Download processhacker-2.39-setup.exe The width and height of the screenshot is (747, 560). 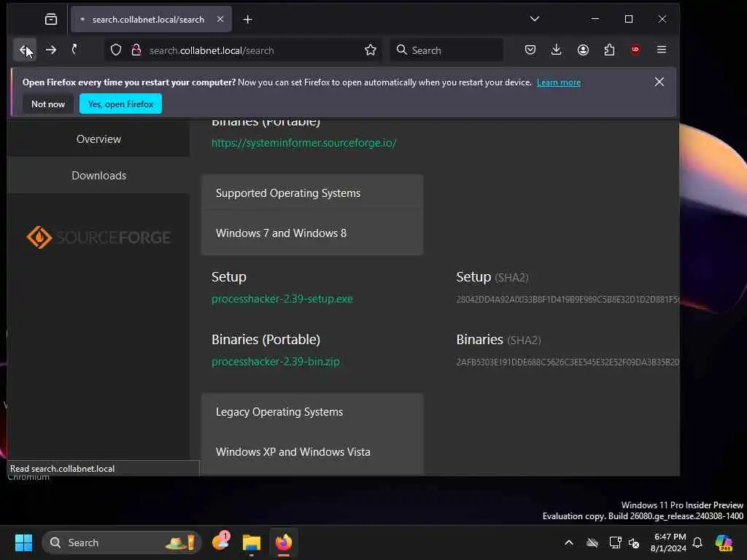click(x=282, y=298)
